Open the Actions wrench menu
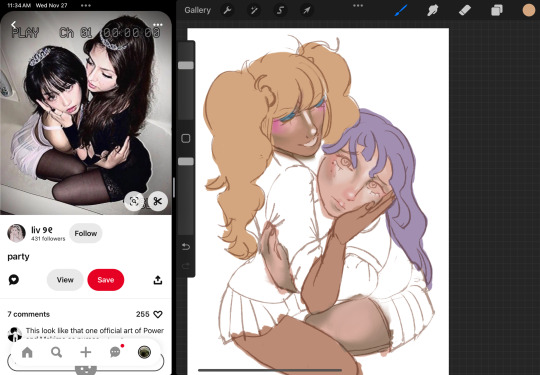Screen dimensions: 540x375 pyautogui.click(x=227, y=10)
